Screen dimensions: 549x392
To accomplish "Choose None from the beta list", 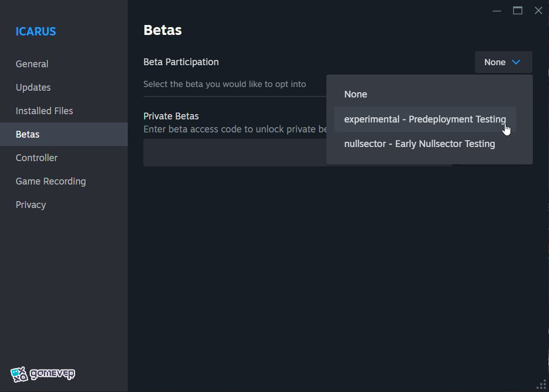I will click(425, 94).
